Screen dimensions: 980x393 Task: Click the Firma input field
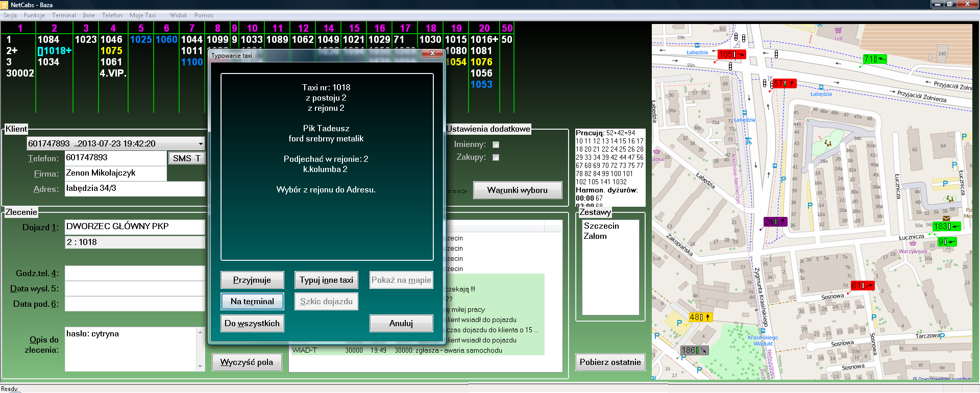pos(116,174)
